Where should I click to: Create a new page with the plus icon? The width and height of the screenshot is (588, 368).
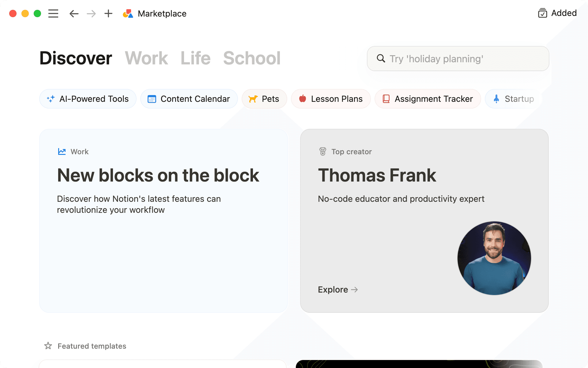click(x=108, y=13)
